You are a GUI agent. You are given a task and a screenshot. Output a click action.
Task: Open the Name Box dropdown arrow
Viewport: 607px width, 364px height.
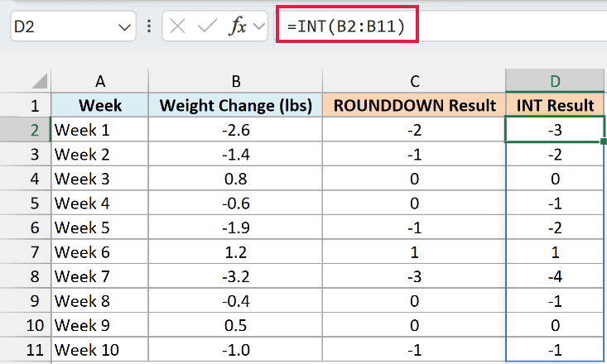click(x=124, y=27)
